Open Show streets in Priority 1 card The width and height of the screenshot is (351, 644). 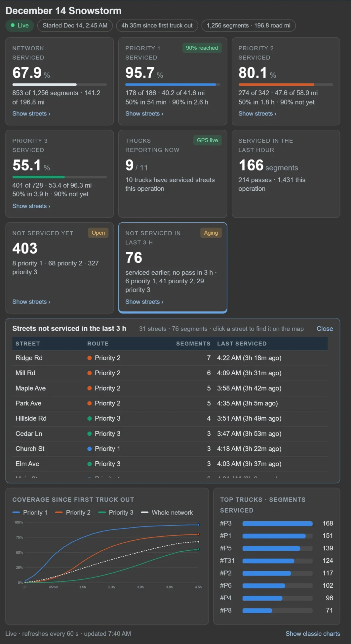point(144,114)
